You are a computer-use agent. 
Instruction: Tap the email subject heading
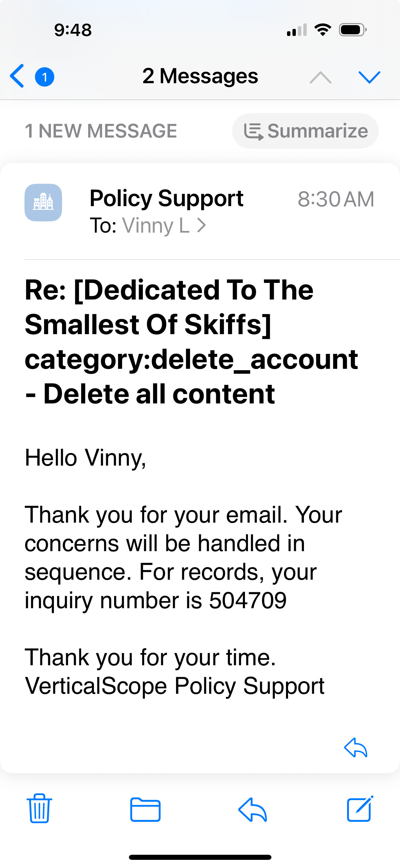click(191, 342)
